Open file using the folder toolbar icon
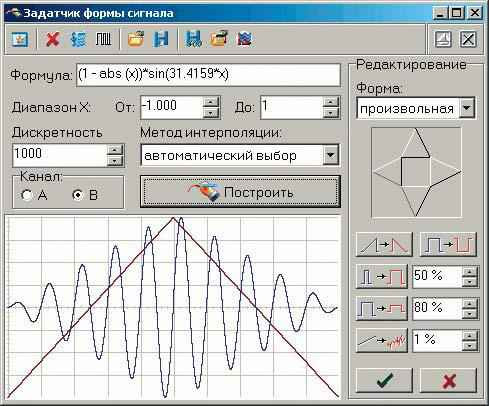The image size is (489, 406). 136,39
